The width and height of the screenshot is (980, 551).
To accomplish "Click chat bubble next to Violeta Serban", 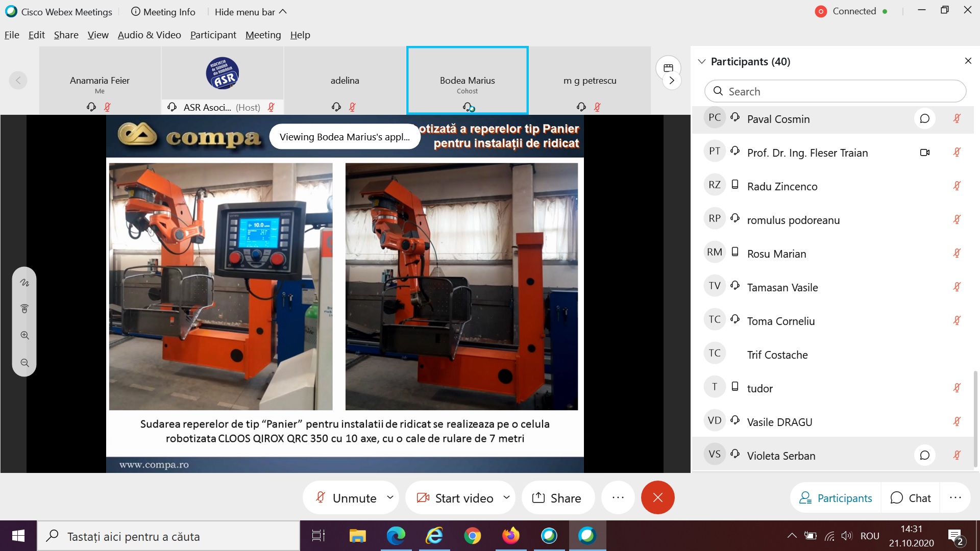I will click(924, 456).
